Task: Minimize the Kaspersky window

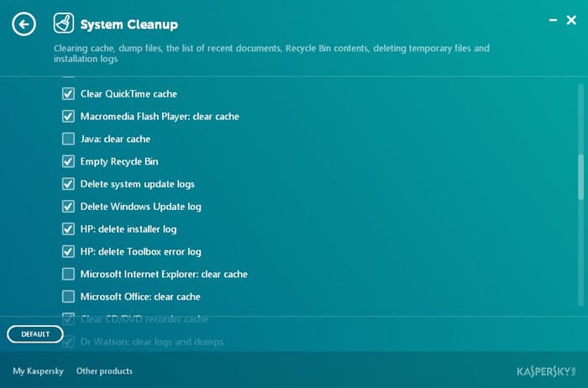Action: click(x=553, y=20)
